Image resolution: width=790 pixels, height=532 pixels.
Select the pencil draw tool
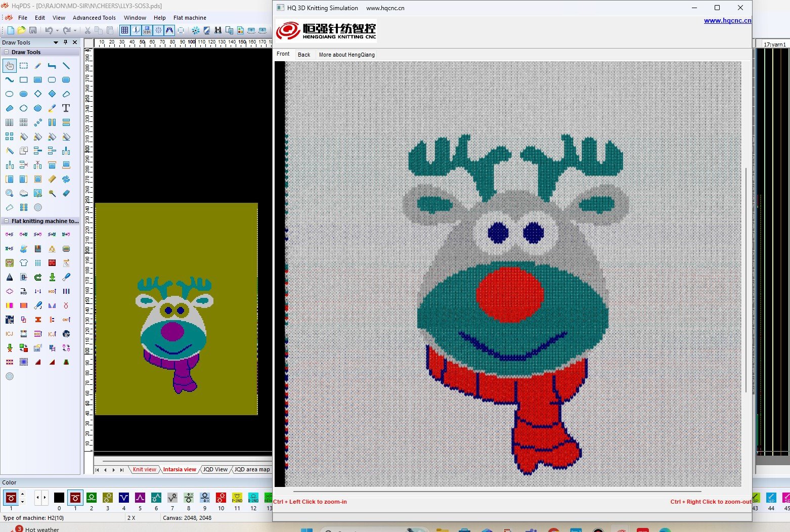[x=38, y=66]
